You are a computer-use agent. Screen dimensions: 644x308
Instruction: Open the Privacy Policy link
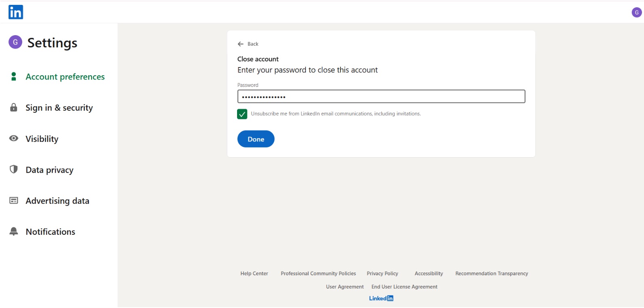pyautogui.click(x=382, y=274)
